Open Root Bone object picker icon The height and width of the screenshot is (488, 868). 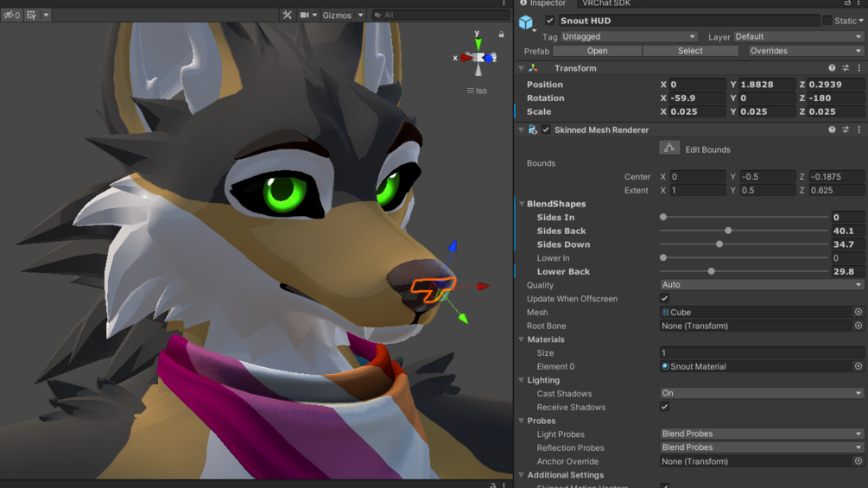tap(858, 326)
